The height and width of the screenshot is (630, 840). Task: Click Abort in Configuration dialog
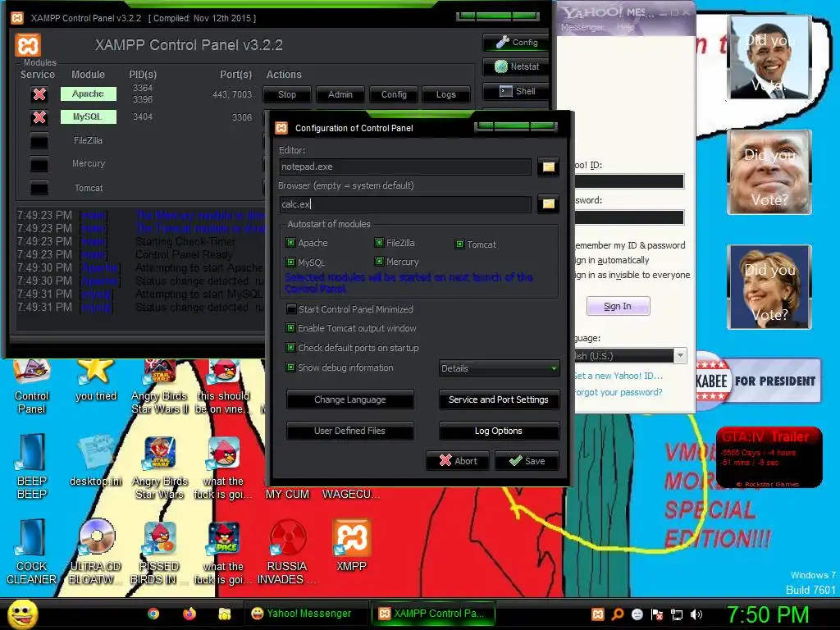458,461
